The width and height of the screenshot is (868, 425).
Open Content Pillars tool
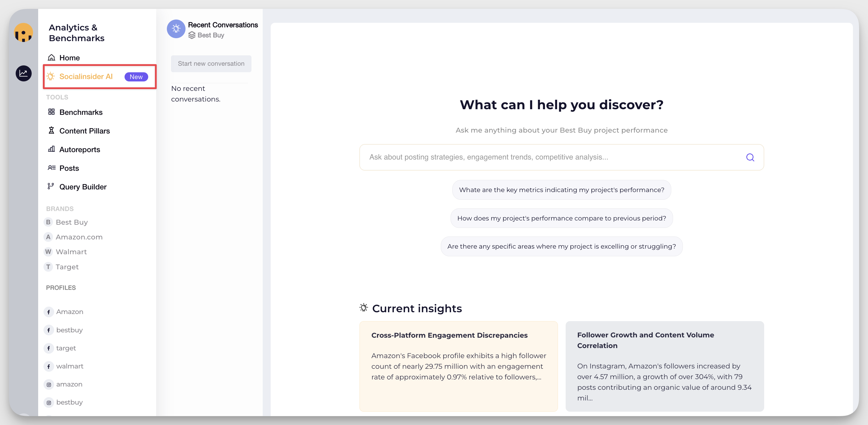click(x=84, y=131)
